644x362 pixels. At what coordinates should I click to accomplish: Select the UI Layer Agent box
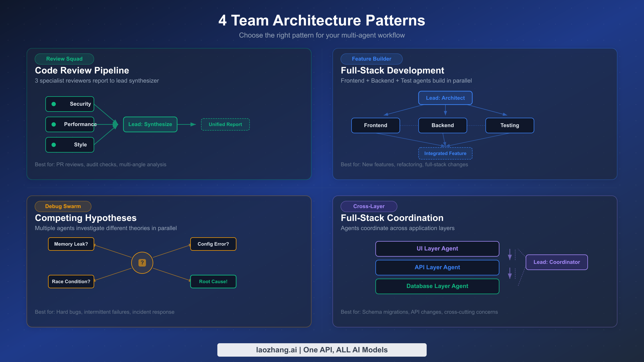click(x=437, y=249)
